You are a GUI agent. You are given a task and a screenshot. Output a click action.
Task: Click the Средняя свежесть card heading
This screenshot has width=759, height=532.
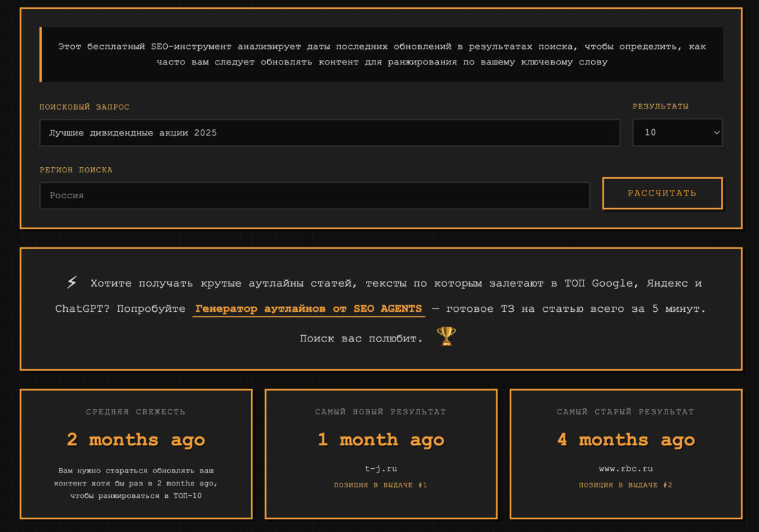click(x=136, y=412)
